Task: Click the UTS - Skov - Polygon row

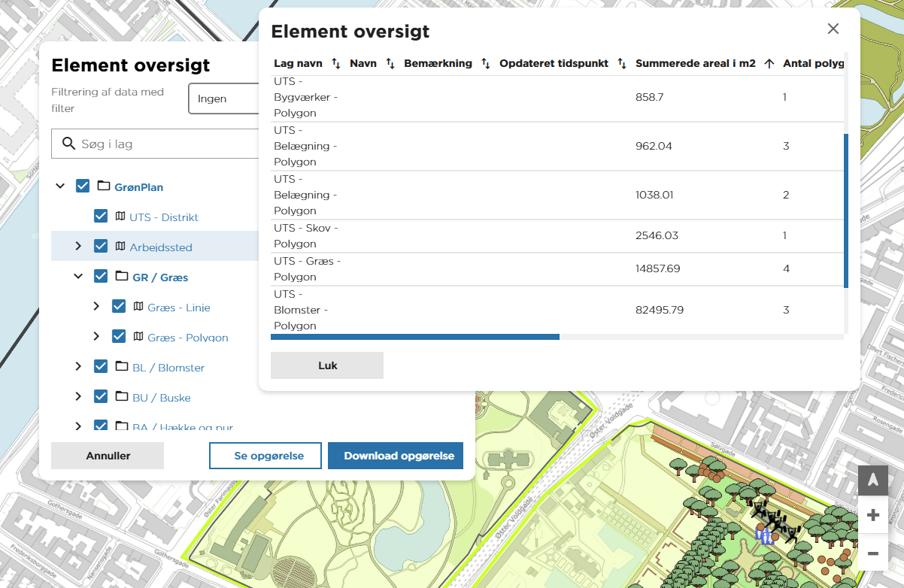Action: (557, 236)
